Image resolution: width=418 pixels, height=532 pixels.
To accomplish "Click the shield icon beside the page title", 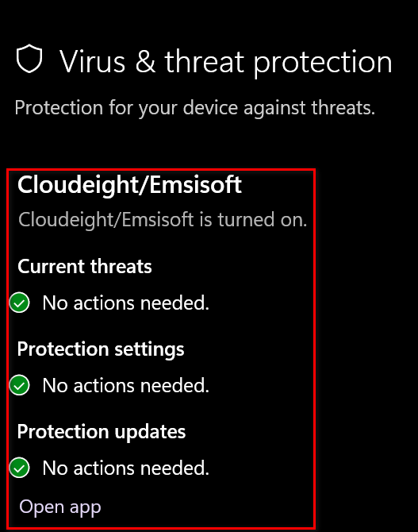I will (29, 59).
